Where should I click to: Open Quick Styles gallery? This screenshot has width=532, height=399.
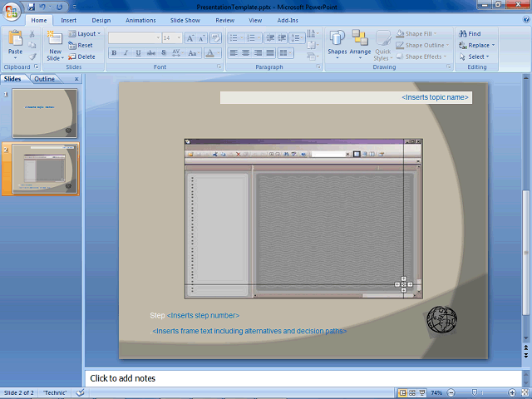383,46
